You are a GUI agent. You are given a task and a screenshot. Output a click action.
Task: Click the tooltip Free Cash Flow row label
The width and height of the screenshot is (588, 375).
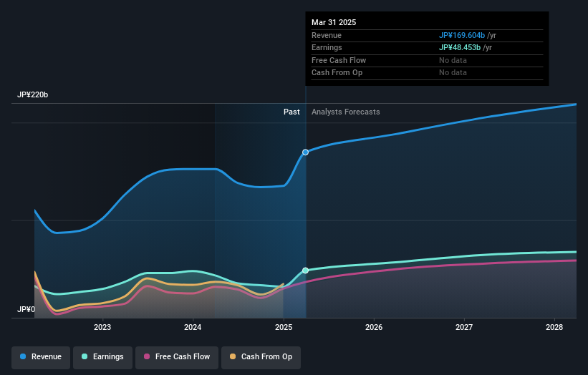coord(339,60)
